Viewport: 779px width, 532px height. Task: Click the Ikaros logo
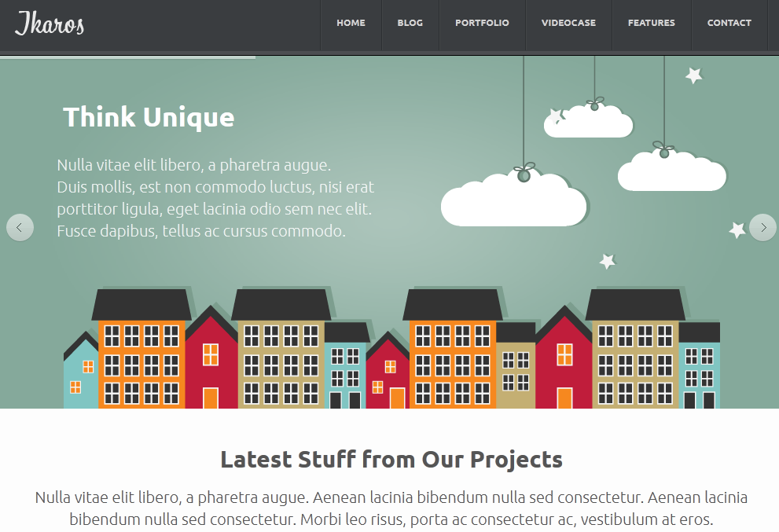(50, 24)
